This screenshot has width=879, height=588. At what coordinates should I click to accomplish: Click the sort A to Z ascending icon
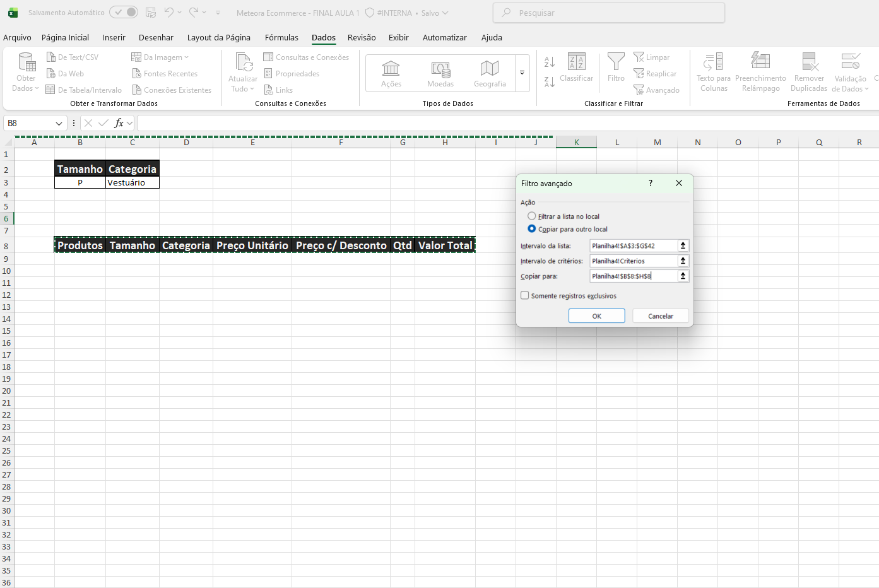click(550, 62)
